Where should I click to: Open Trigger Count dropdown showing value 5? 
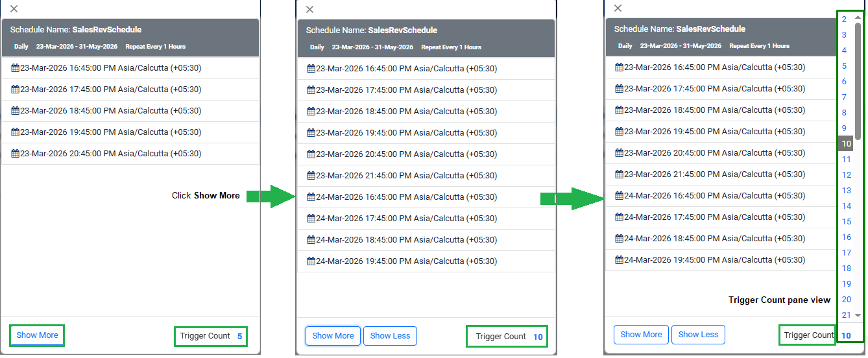point(239,336)
